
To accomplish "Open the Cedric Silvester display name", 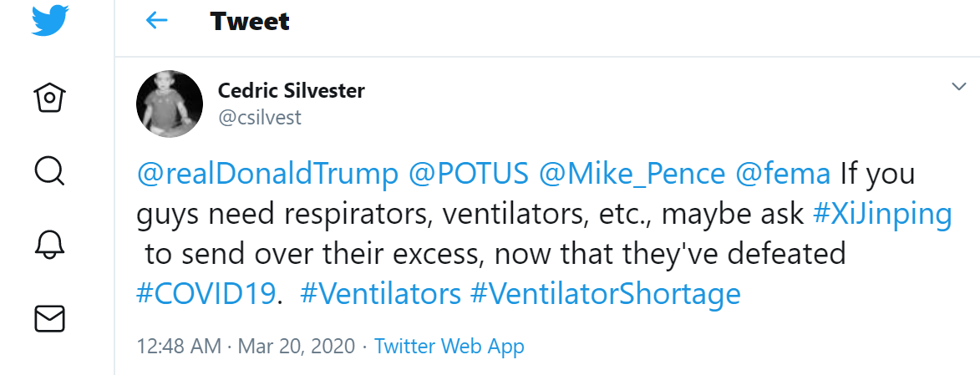I will 291,90.
